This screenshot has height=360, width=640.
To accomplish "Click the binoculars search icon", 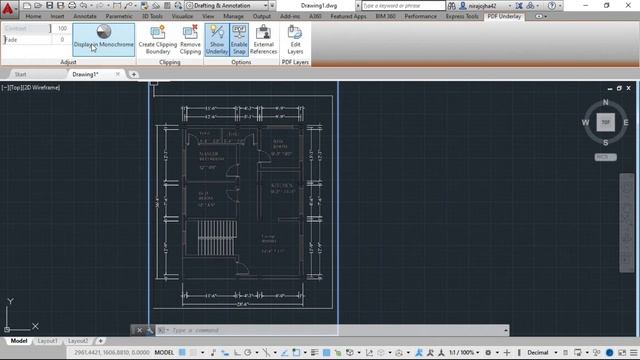I will pyautogui.click(x=451, y=6).
